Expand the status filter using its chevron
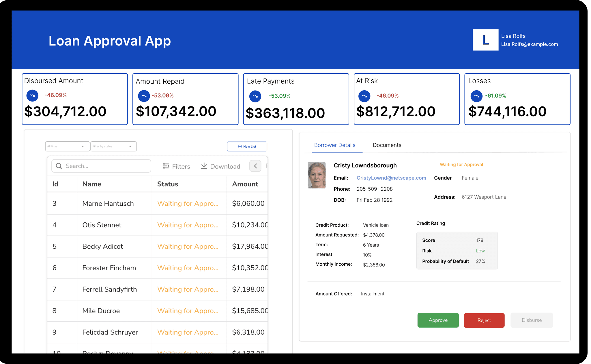 130,146
